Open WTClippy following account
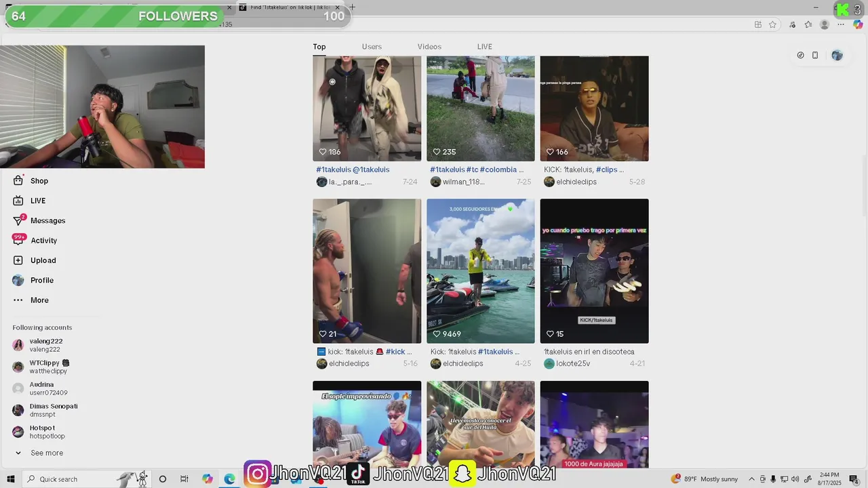The width and height of the screenshot is (868, 488). tap(41, 367)
